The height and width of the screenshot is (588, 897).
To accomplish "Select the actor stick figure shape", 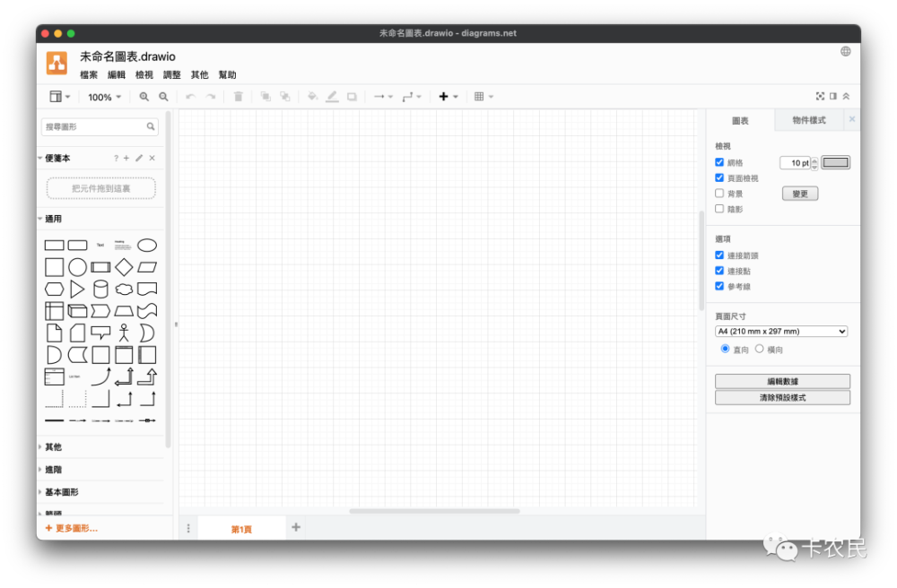I will pyautogui.click(x=124, y=333).
